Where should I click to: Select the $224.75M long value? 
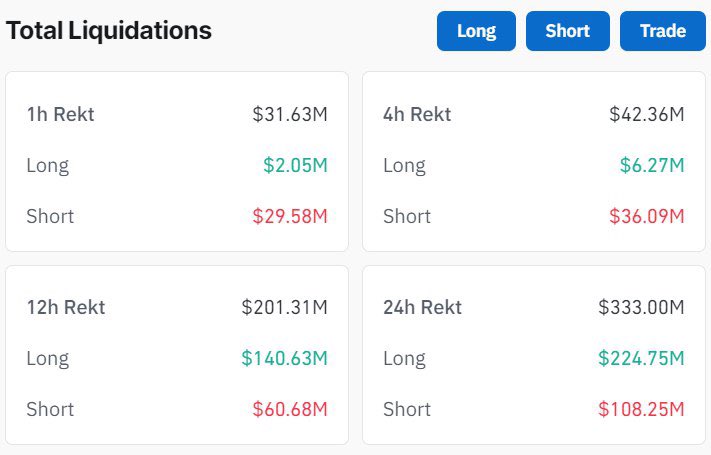(641, 358)
